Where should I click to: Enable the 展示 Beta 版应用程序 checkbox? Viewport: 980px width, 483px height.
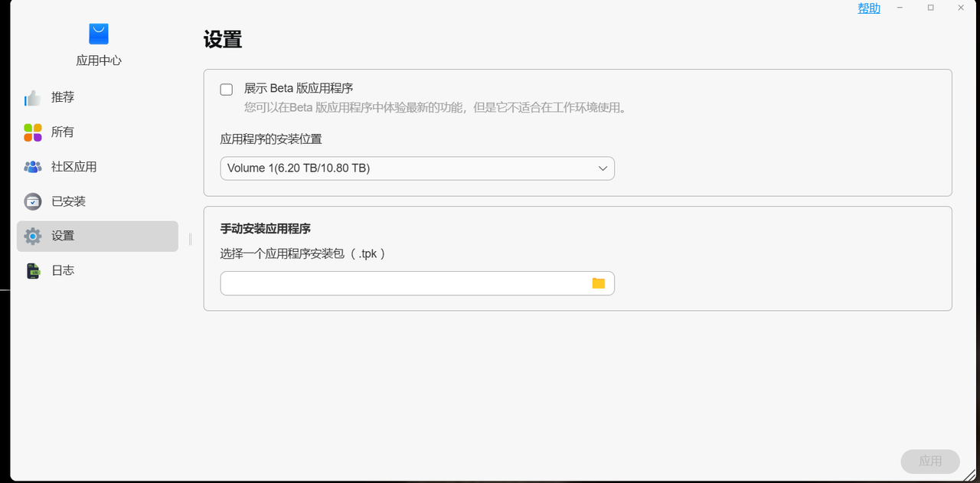click(227, 90)
